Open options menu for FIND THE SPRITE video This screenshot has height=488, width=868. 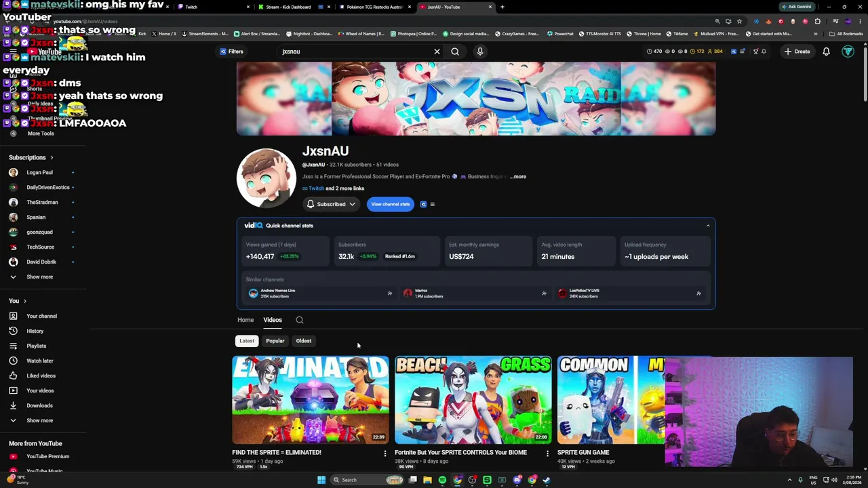click(x=384, y=453)
